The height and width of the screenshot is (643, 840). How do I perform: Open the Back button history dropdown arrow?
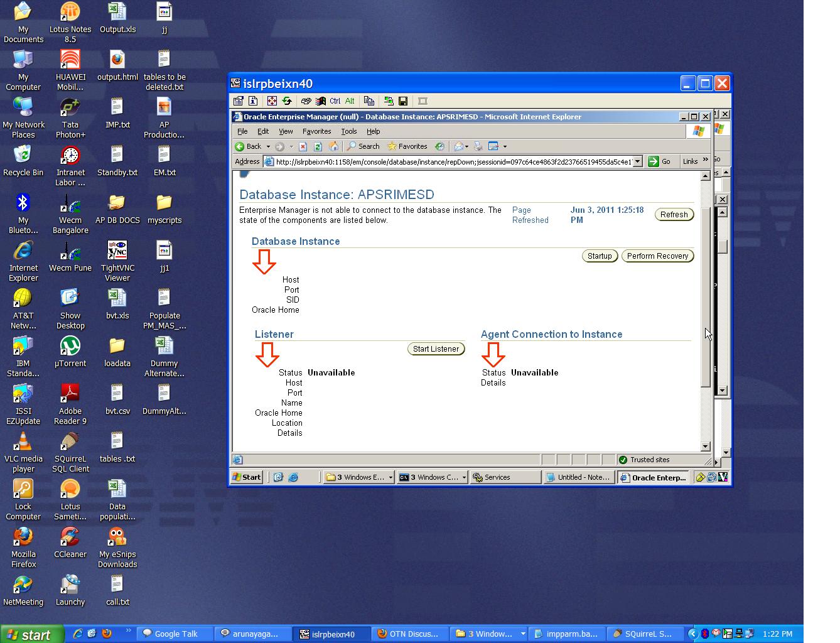coord(268,147)
